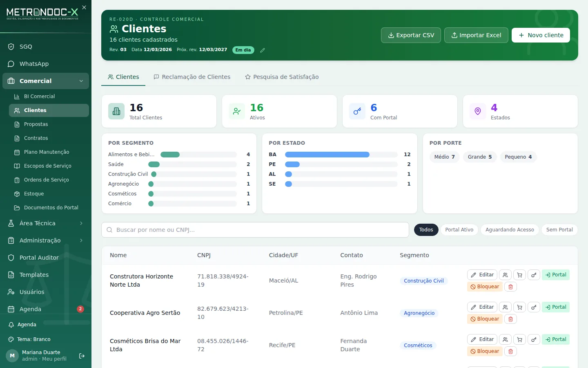Image resolution: width=588 pixels, height=368 pixels.
Task: Click the cart icon in Construtora Horizonte row
Action: pos(519,275)
